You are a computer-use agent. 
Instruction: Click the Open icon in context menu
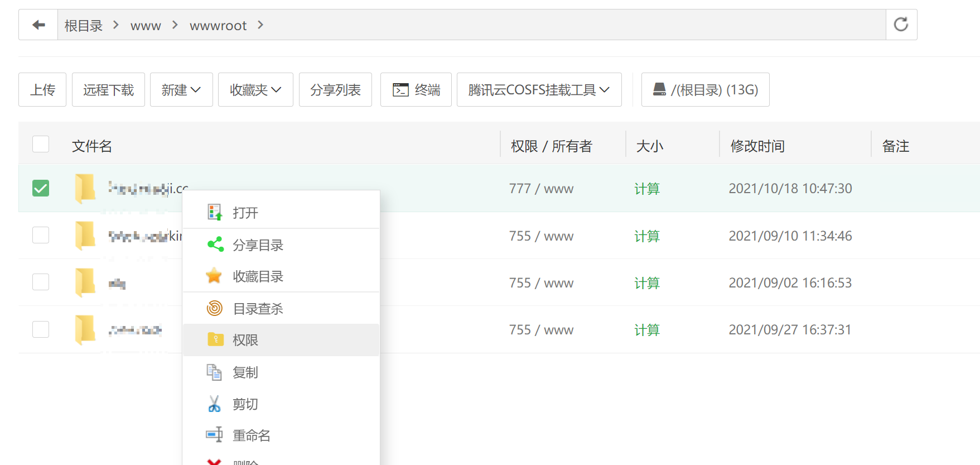coord(215,212)
